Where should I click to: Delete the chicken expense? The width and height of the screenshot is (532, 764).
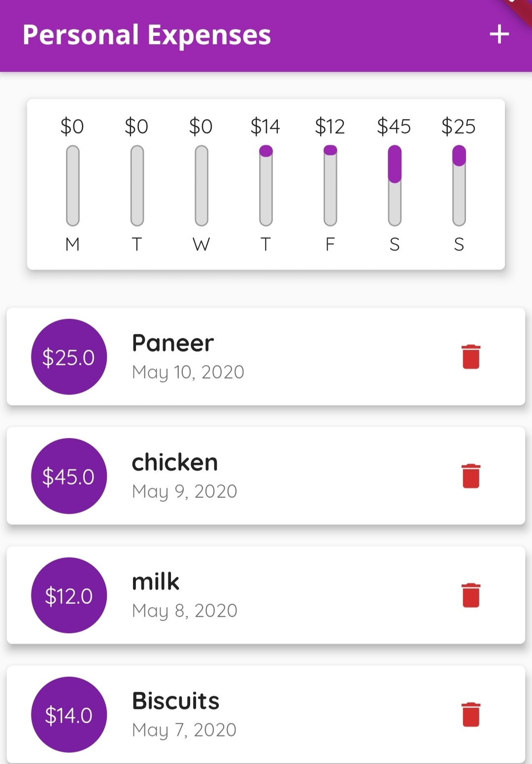coord(471,476)
